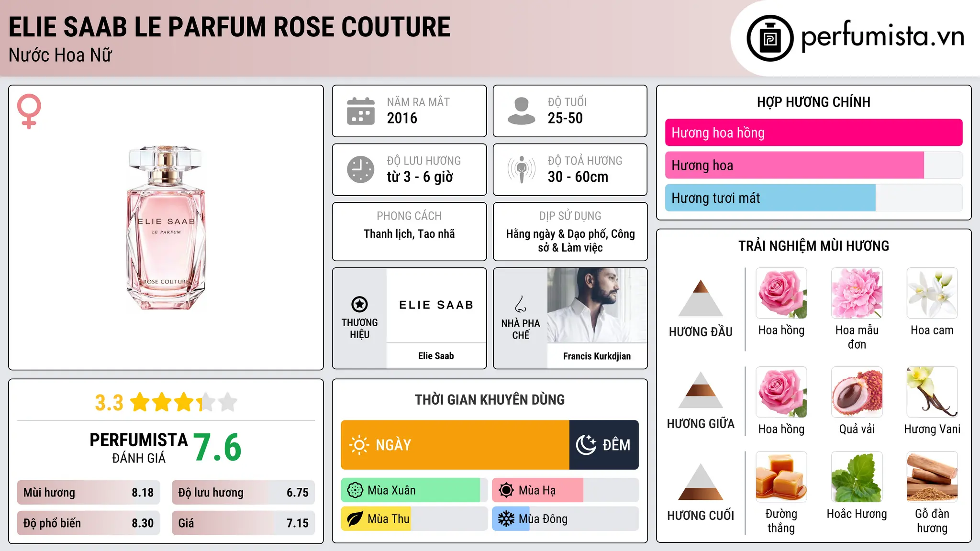Click the age range 25-50

pos(565,118)
